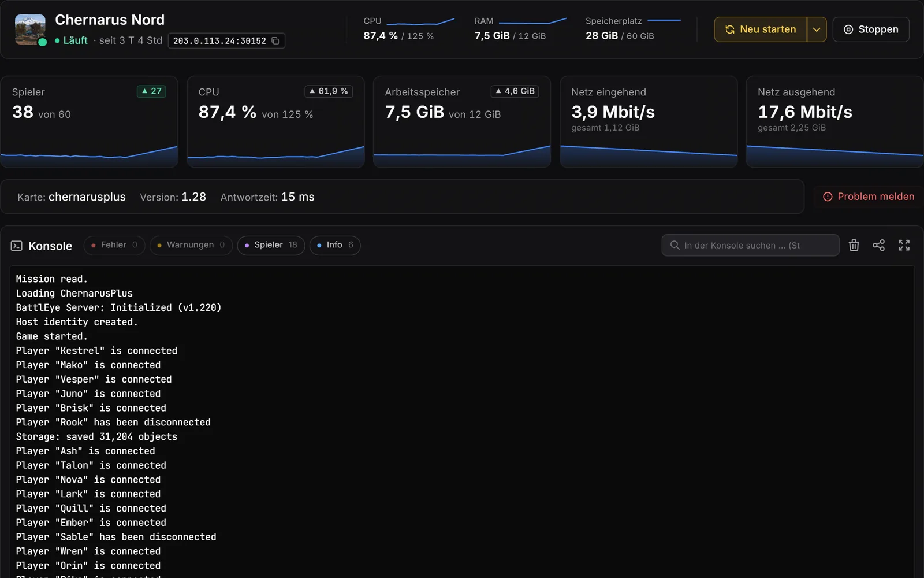This screenshot has width=924, height=578.
Task: Toggle the Warnungen console filter
Action: click(x=191, y=245)
